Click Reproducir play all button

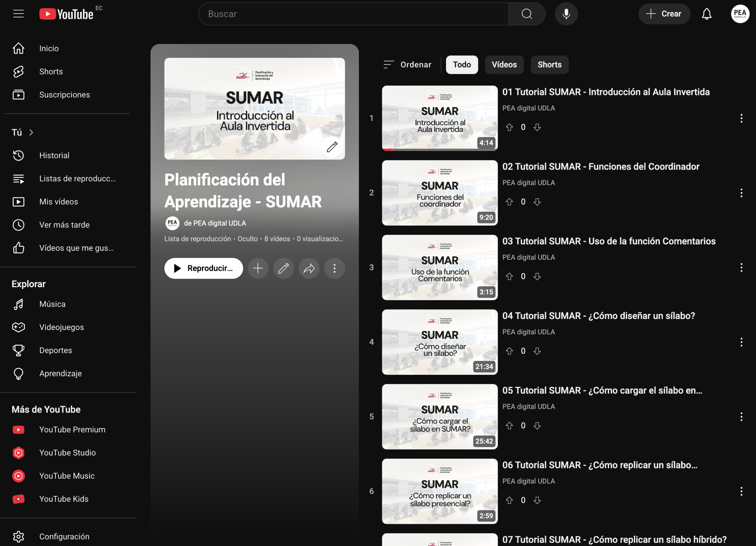click(x=203, y=268)
